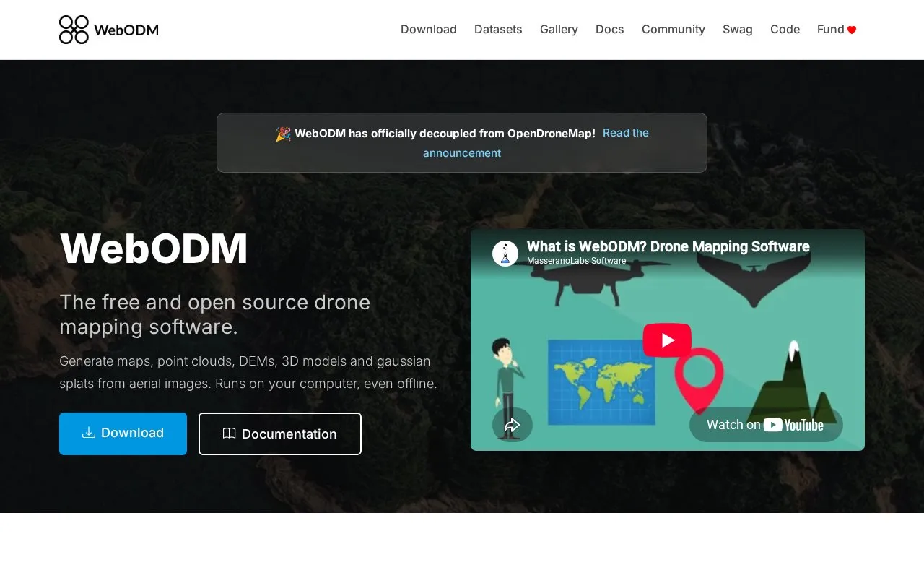Click the 'WebODM' wordmark in header
Image resolution: width=924 pixels, height=578 pixels.
pos(126,30)
